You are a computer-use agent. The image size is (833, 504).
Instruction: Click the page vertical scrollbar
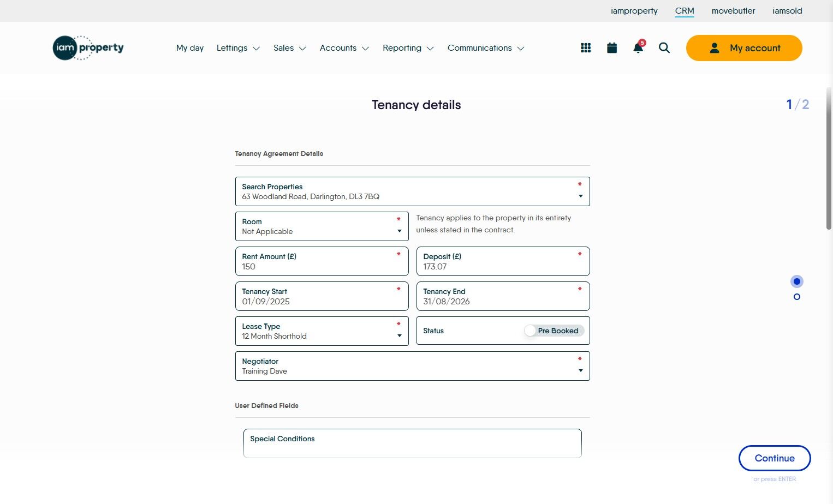click(829, 158)
